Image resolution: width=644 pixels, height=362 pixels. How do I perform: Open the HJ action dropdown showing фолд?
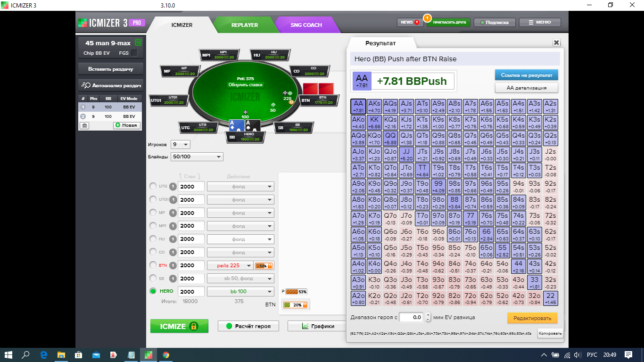pos(240,239)
